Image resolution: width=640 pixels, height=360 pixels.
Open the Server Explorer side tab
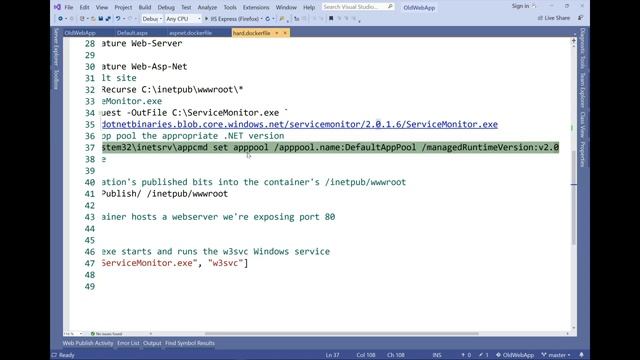click(x=56, y=47)
